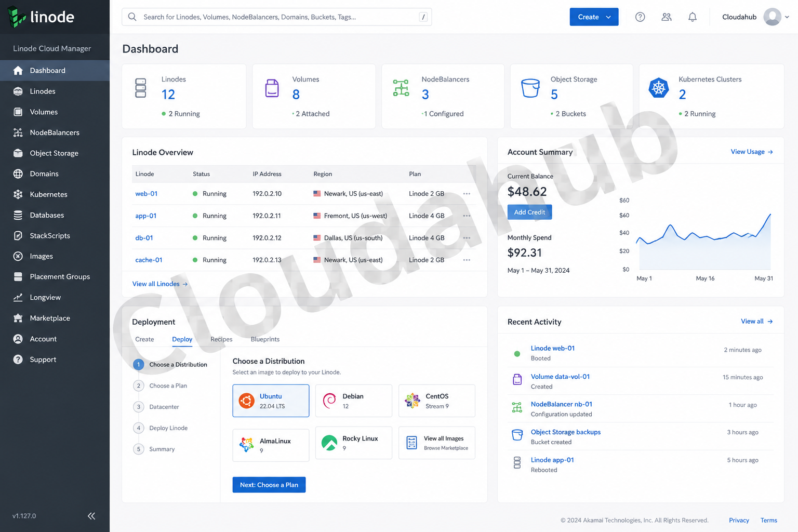Select the CentOS Stream 9 distribution card
This screenshot has height=532, width=798.
pos(437,401)
